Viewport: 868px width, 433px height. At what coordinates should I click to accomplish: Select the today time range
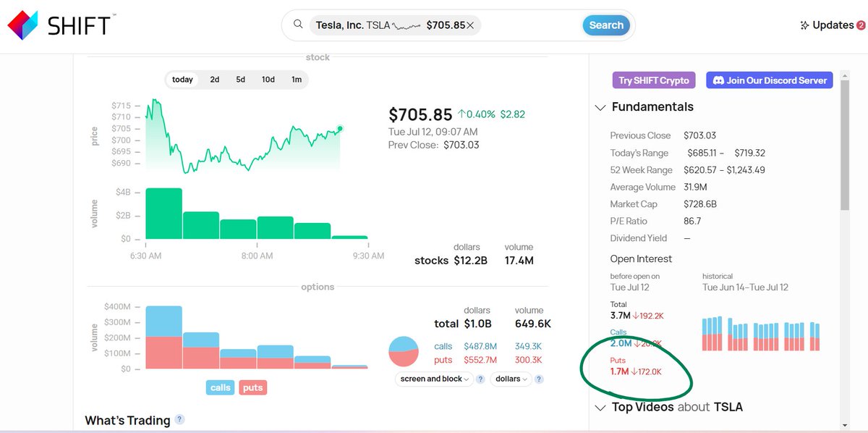coord(182,80)
